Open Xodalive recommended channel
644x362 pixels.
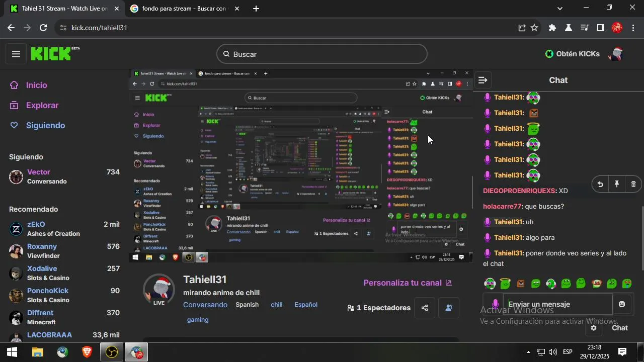coord(64,273)
